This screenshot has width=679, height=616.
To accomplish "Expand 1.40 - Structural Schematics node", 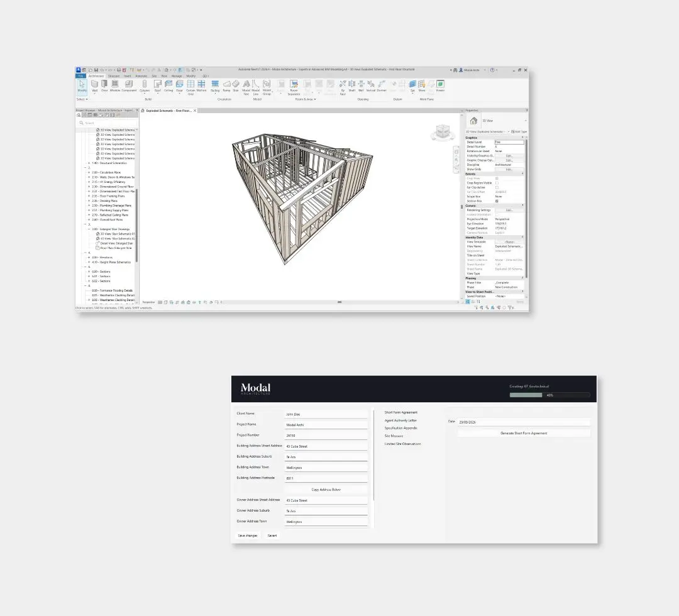I will tap(89, 163).
